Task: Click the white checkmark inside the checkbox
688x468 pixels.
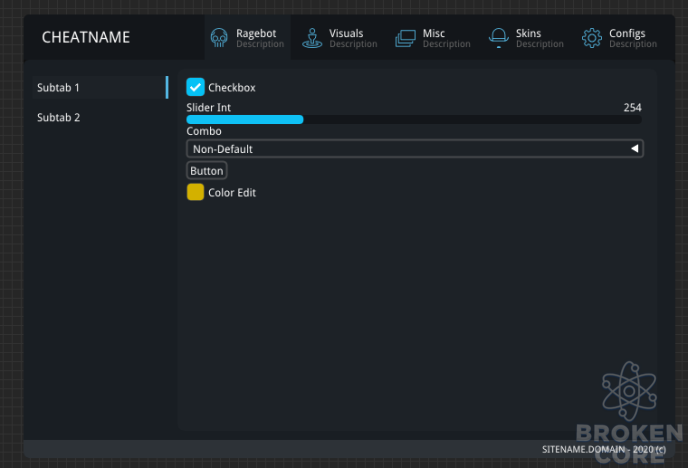Action: pyautogui.click(x=195, y=87)
